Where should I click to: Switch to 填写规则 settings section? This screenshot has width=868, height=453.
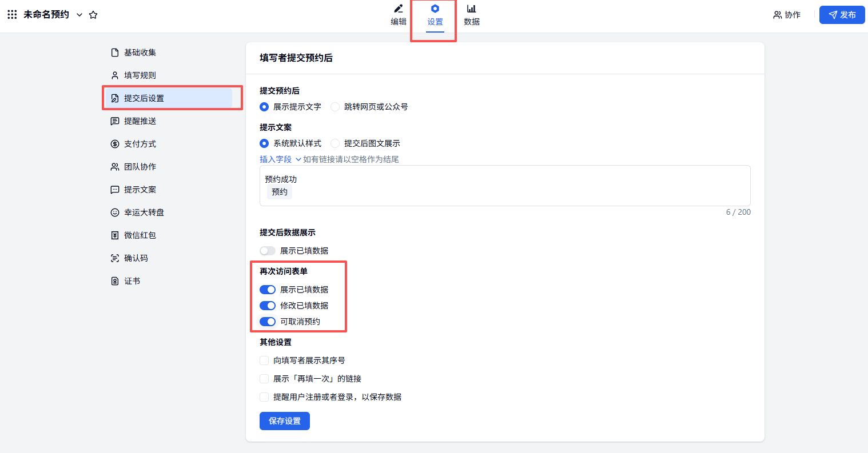point(140,75)
